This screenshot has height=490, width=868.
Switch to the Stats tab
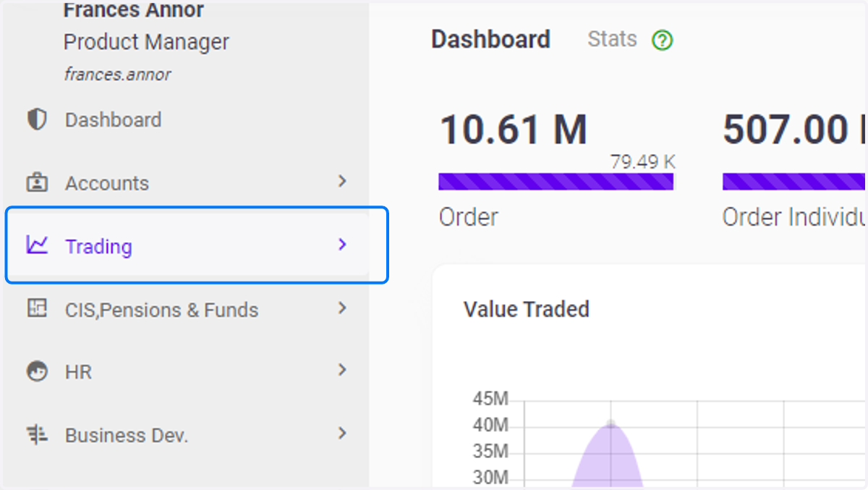pos(613,39)
